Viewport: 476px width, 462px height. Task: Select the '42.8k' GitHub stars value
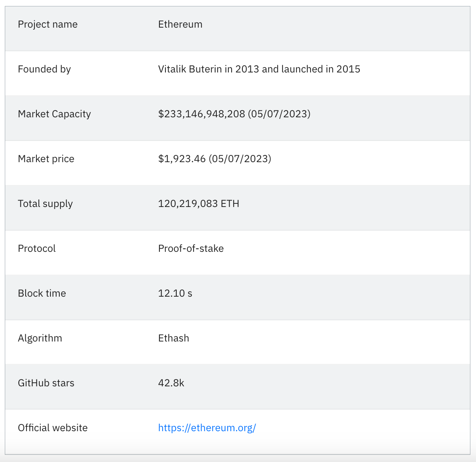tap(171, 383)
